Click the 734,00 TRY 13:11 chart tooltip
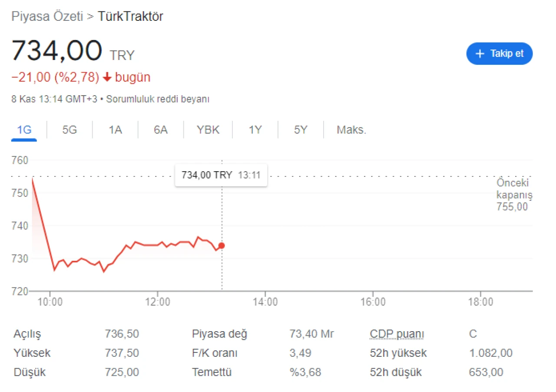556x392 pixels. tap(221, 175)
